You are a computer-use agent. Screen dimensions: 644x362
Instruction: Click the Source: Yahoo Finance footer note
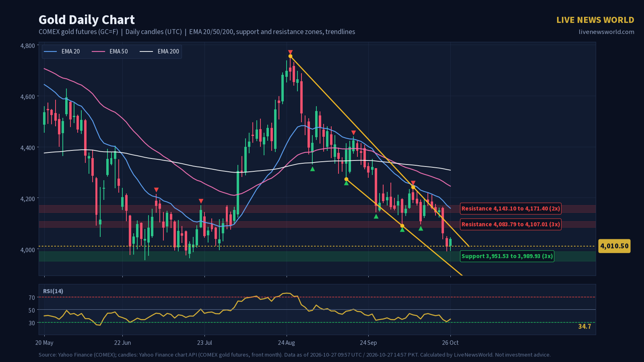[x=295, y=355]
